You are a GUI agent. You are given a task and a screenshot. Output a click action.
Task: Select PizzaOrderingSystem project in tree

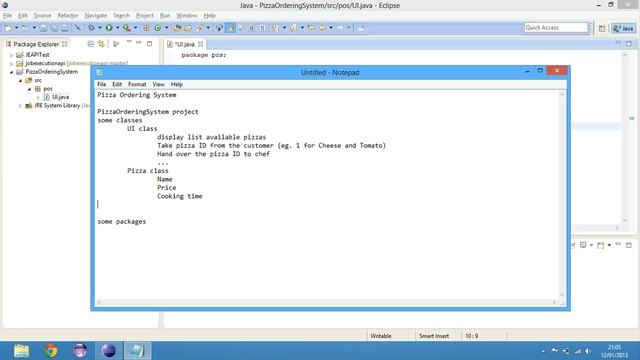click(51, 72)
